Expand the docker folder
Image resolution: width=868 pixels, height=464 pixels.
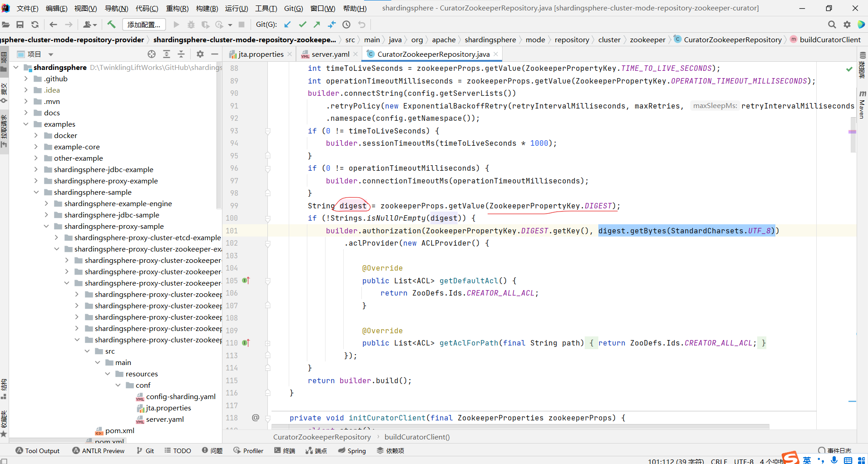click(x=36, y=135)
